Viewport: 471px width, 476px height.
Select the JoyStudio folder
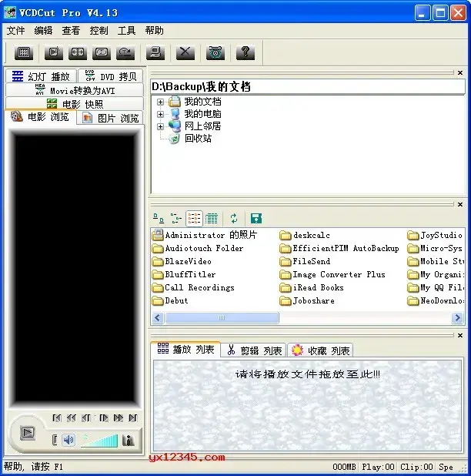(x=435, y=235)
